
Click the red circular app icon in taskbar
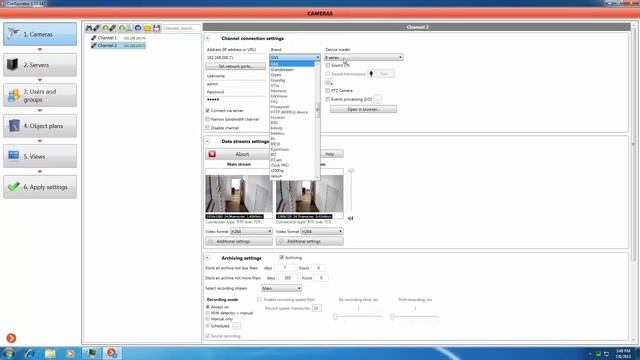112,353
